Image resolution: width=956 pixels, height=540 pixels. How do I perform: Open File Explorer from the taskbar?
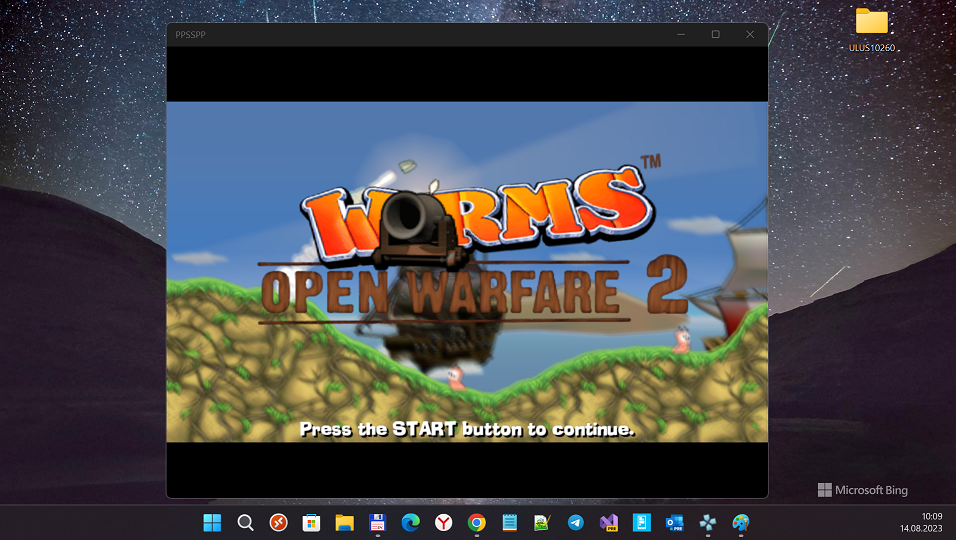[x=344, y=522]
